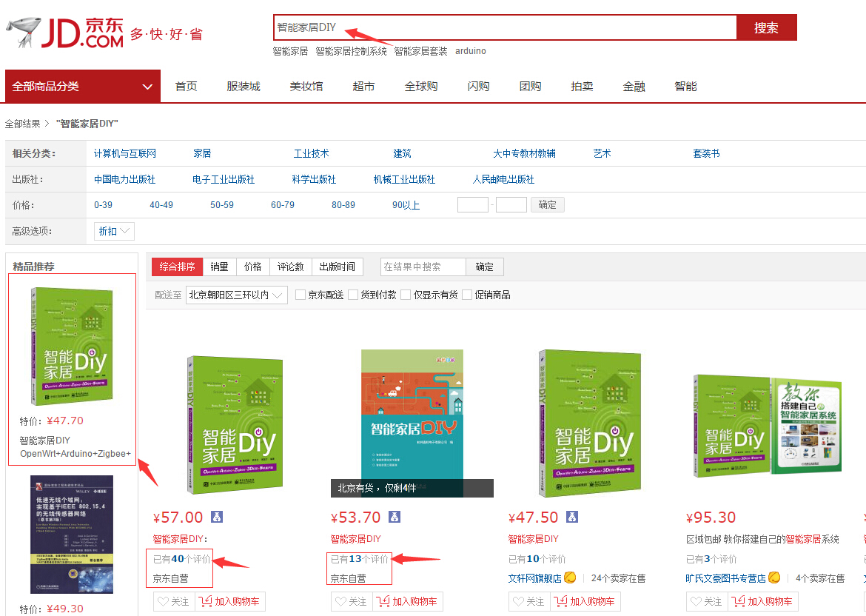This screenshot has width=866, height=616.
Task: Filter by publisher 机械工业出版社
Action: coord(404,180)
